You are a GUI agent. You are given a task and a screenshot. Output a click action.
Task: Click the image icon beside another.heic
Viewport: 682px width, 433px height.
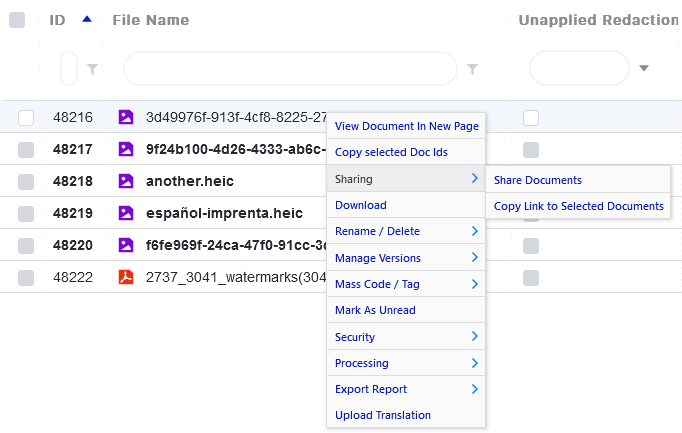126,181
